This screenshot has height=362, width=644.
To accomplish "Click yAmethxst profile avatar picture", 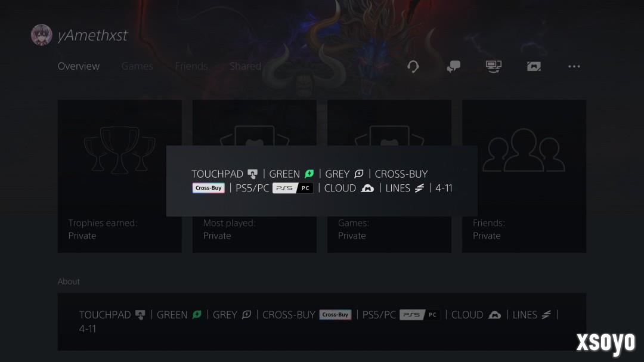I will 42,35.
